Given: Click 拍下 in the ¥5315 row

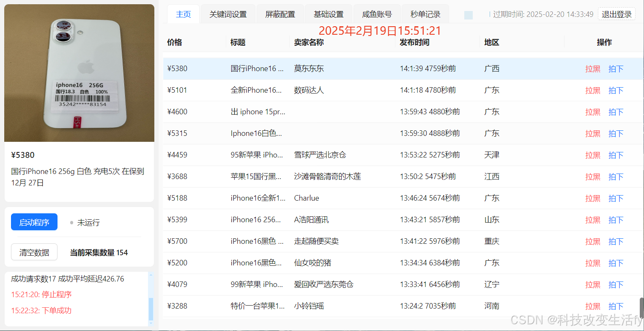Looking at the screenshot, I should 616,133.
